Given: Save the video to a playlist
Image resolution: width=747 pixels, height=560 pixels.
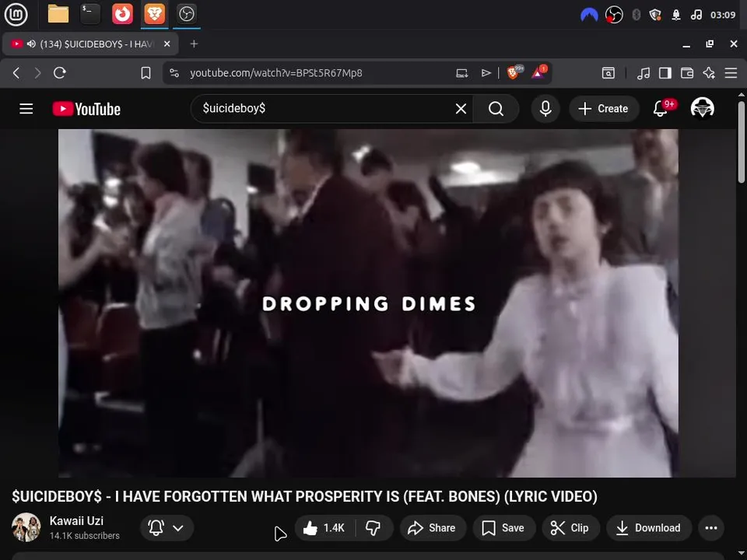Looking at the screenshot, I should pos(503,527).
